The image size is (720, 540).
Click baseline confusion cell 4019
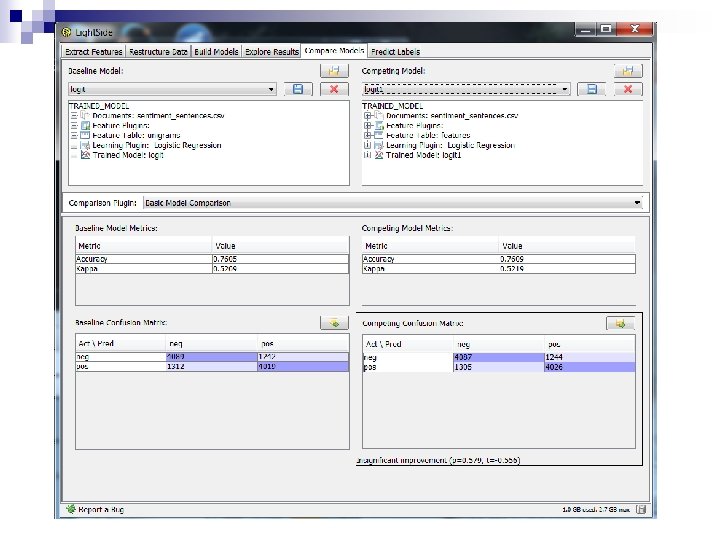[x=303, y=366]
